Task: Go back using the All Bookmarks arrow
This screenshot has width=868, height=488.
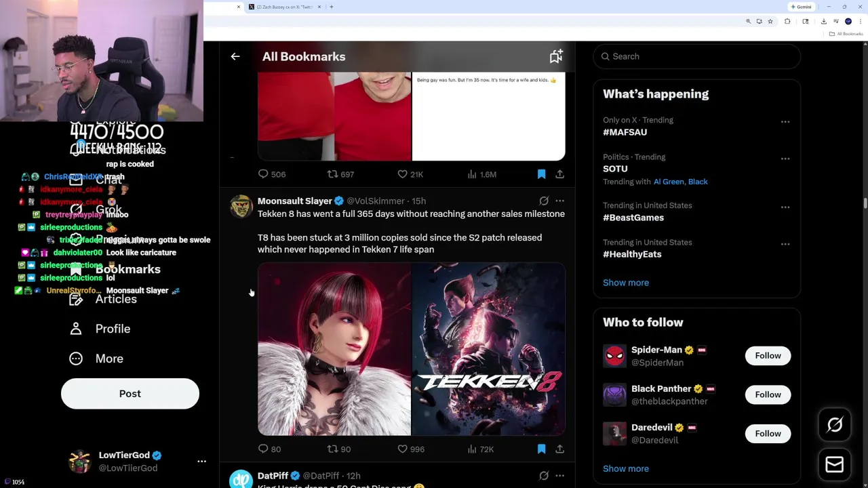Action: pos(235,57)
